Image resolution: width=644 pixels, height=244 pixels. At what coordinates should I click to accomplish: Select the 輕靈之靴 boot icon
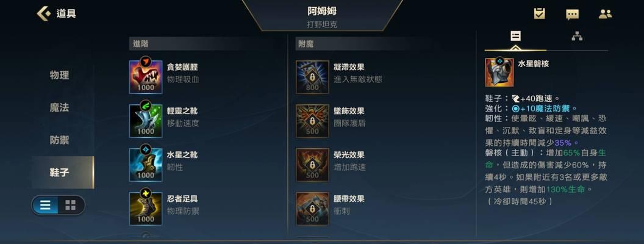pos(145,121)
